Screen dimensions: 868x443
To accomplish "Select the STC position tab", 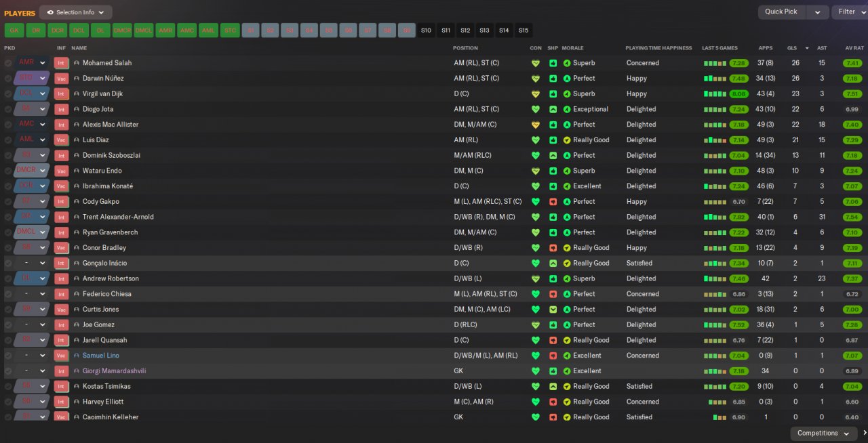I will 231,30.
